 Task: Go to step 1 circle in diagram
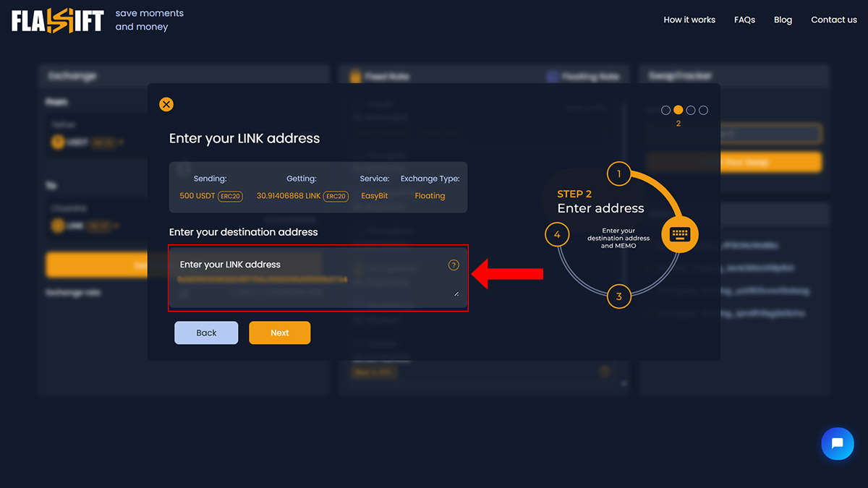tap(618, 174)
